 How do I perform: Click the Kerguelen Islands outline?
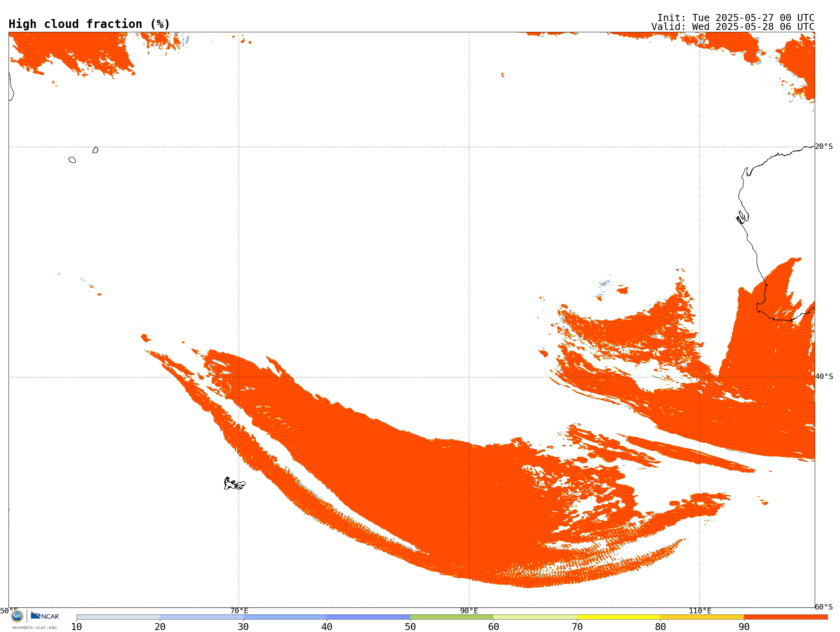pyautogui.click(x=234, y=484)
